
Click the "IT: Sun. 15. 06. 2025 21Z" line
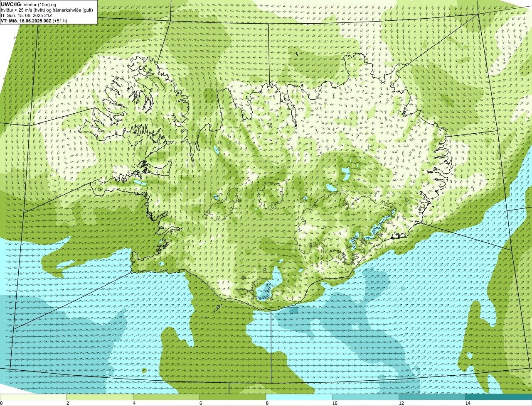(x=27, y=15)
